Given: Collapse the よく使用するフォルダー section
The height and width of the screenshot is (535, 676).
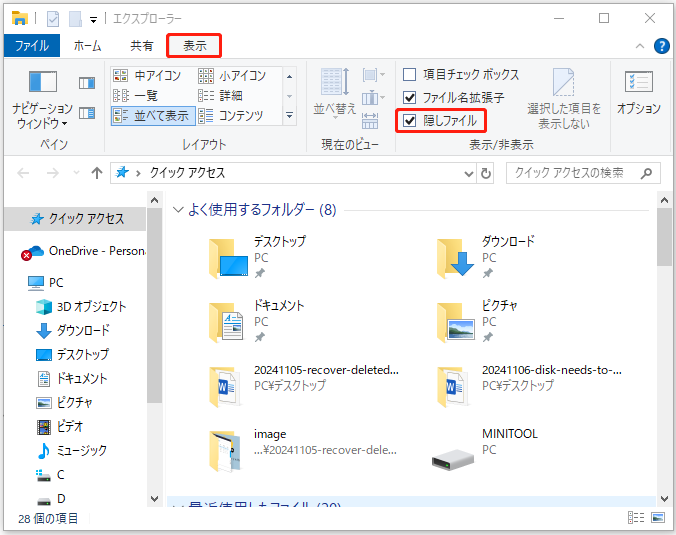Looking at the screenshot, I should point(179,210).
